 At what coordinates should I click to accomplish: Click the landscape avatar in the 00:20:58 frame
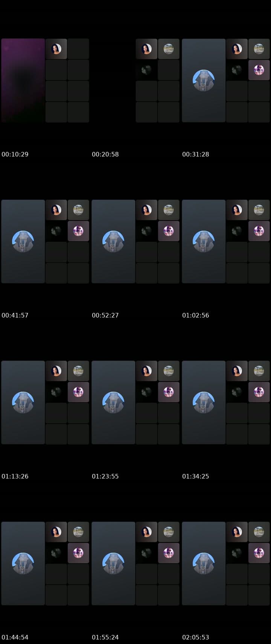[169, 49]
